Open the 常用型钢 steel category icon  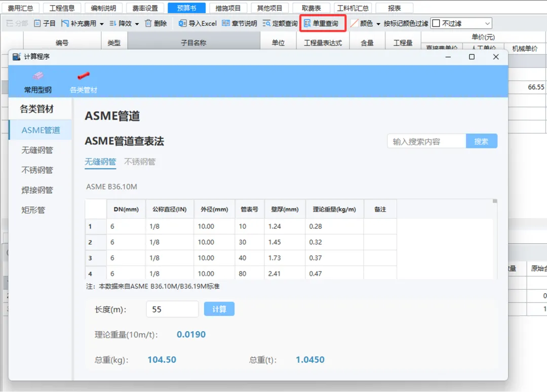[x=37, y=75]
